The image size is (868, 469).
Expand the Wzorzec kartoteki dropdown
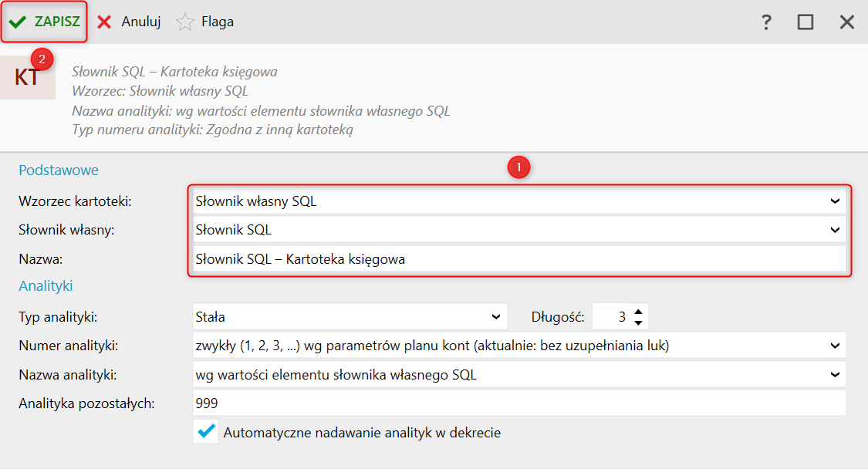click(834, 201)
